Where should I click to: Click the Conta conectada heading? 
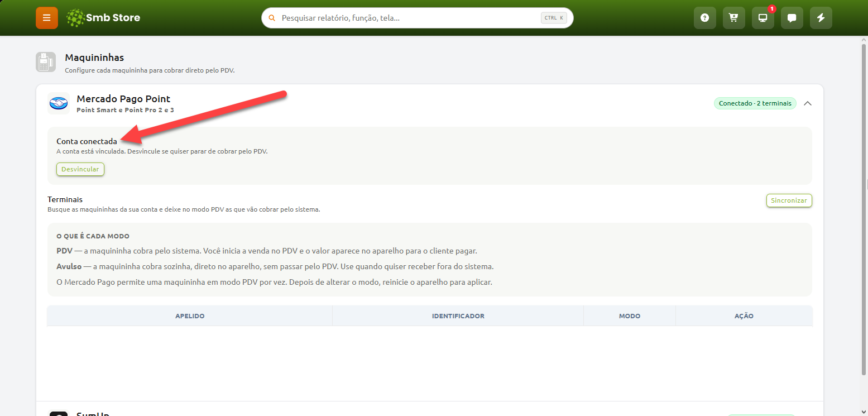87,141
